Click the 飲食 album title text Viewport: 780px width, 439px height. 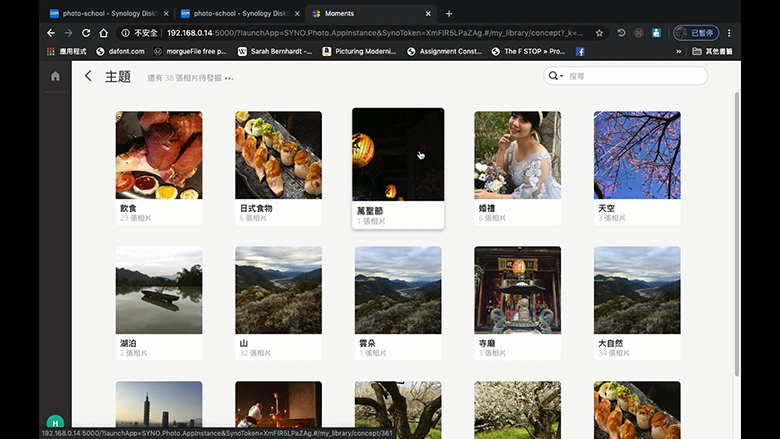point(128,208)
